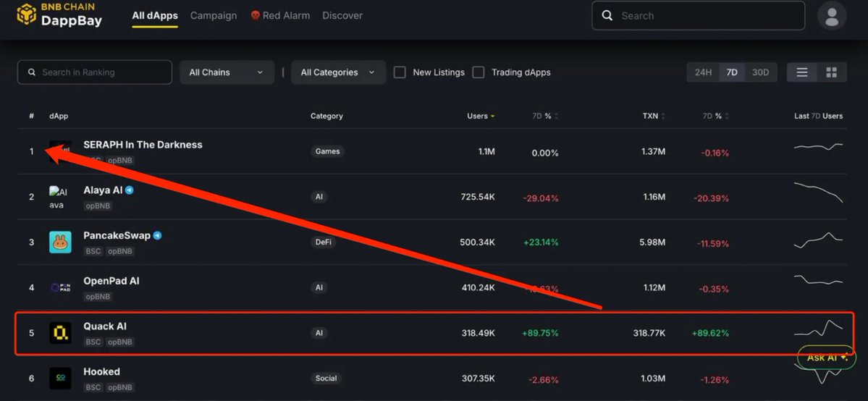Click Quack AI's AI category tag
Viewport: 868px width, 401px height.
click(x=319, y=333)
